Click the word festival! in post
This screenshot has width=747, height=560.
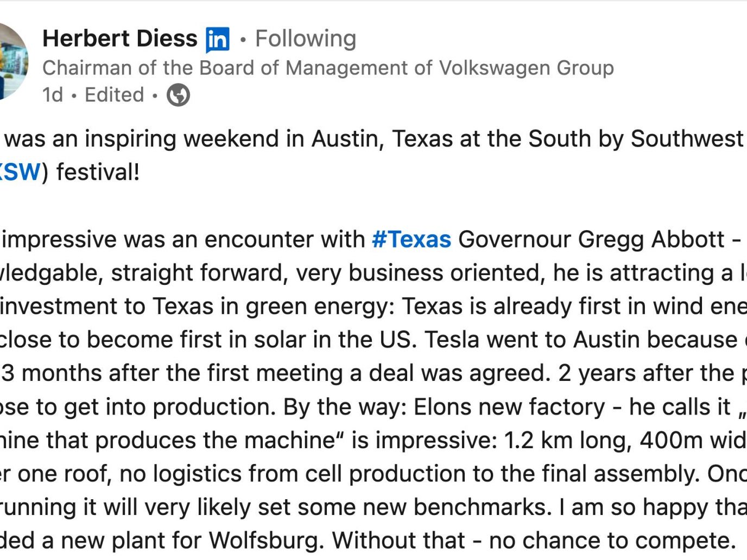[x=98, y=172]
